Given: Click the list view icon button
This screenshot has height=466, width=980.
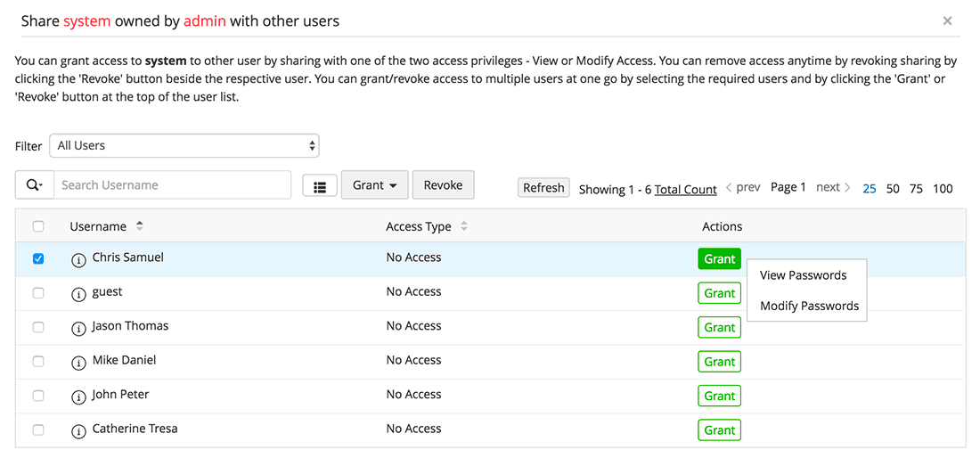Looking at the screenshot, I should (x=320, y=185).
